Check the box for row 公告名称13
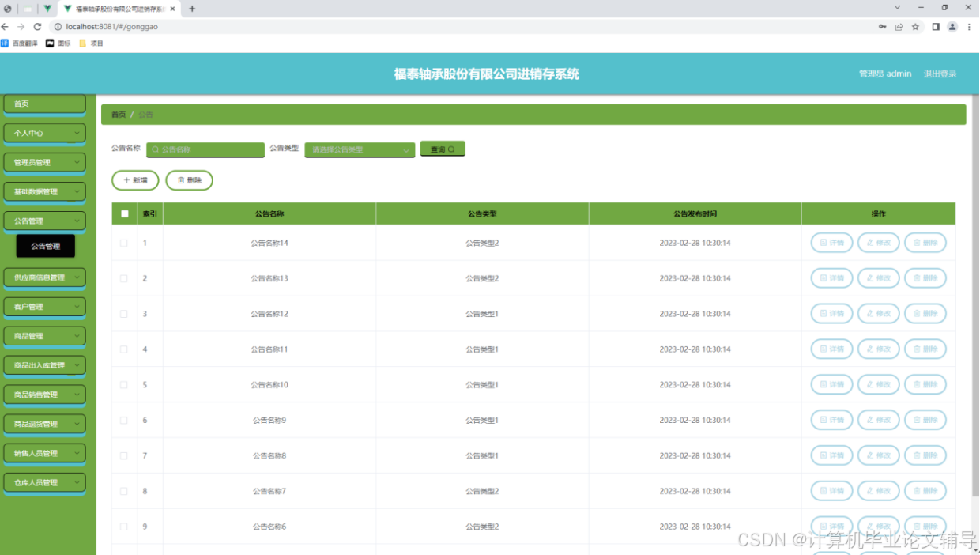The image size is (980, 555). tap(124, 278)
